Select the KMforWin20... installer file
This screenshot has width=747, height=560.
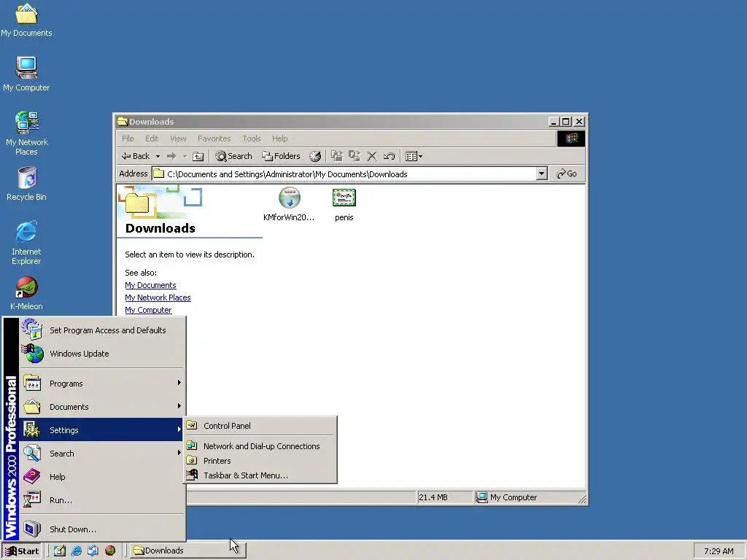click(289, 205)
